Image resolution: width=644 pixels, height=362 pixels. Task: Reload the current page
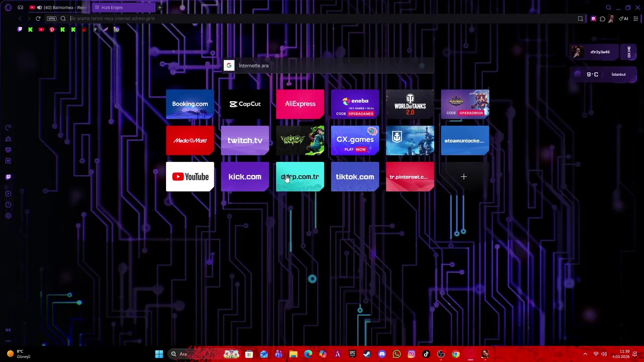pyautogui.click(x=38, y=19)
